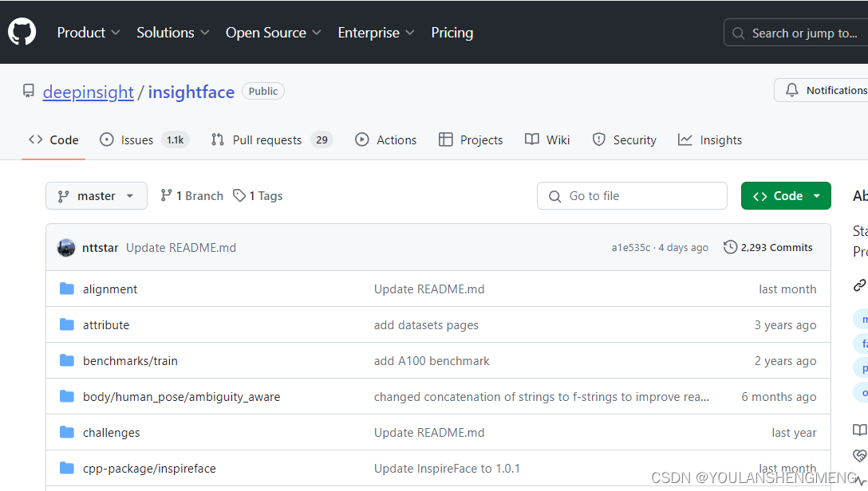Click the branch icon beside 1 Branch
868x491 pixels.
click(x=166, y=195)
